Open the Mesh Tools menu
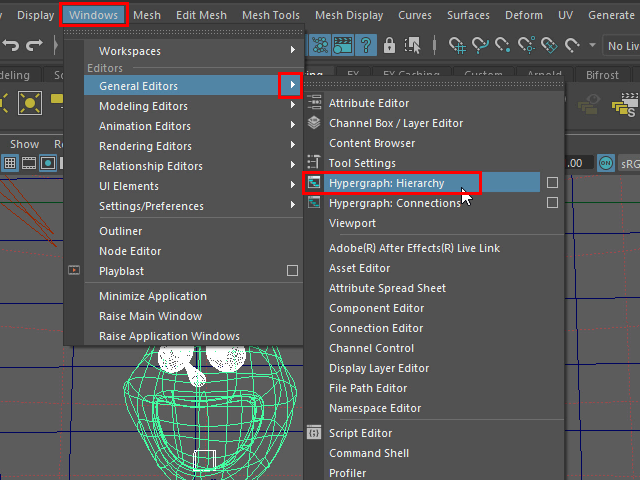The image size is (640, 480). coord(270,15)
